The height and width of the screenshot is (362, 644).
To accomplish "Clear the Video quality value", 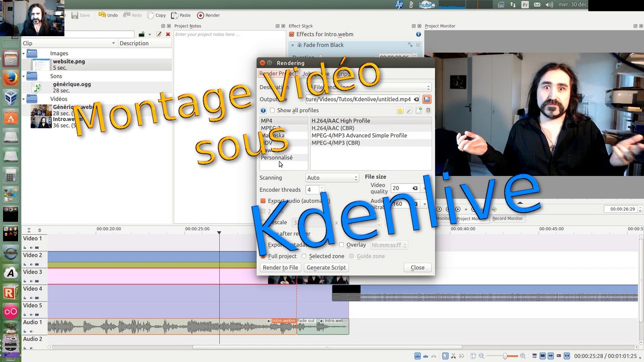I will click(415, 188).
